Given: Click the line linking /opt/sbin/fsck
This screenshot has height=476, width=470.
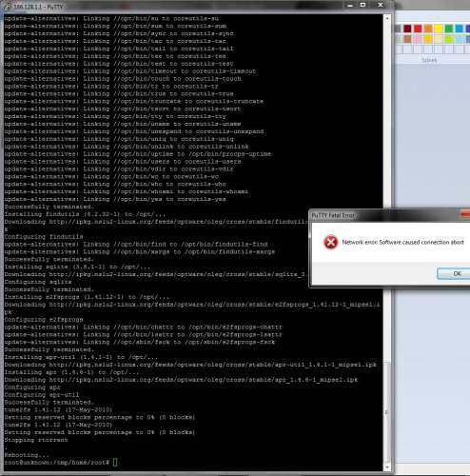Looking at the screenshot, I should click(x=140, y=342).
